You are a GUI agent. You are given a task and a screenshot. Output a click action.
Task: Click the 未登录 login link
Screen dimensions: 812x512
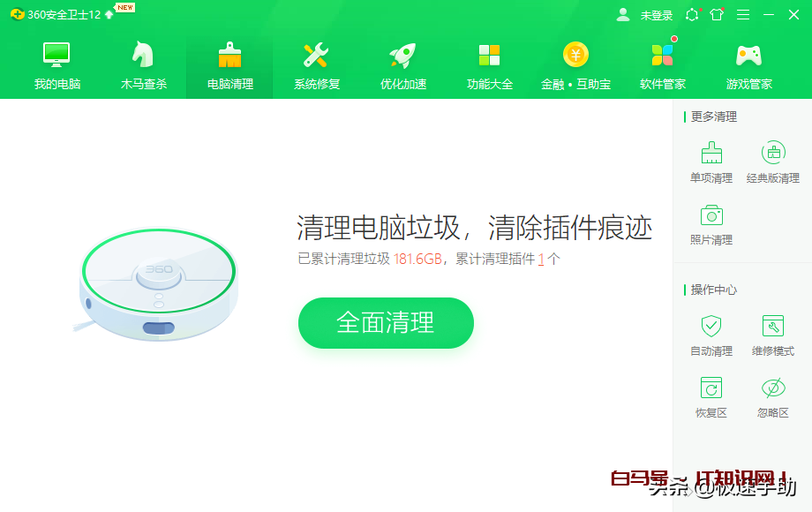pyautogui.click(x=656, y=16)
